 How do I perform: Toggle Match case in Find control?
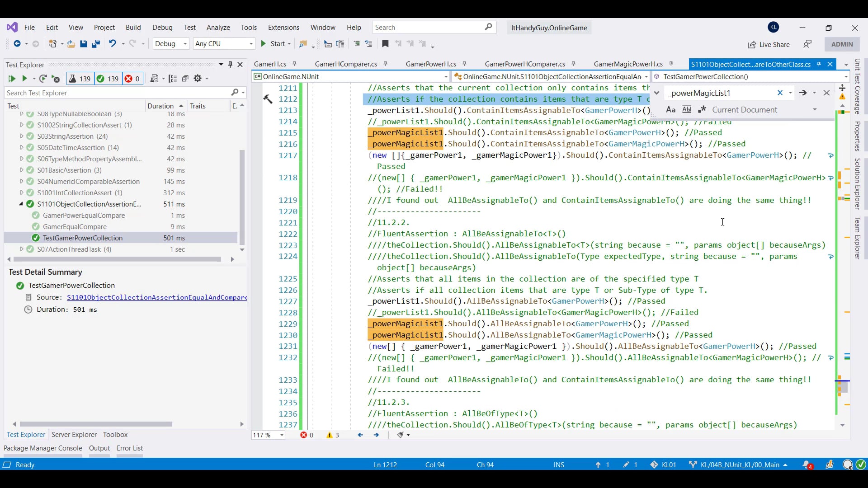click(670, 109)
